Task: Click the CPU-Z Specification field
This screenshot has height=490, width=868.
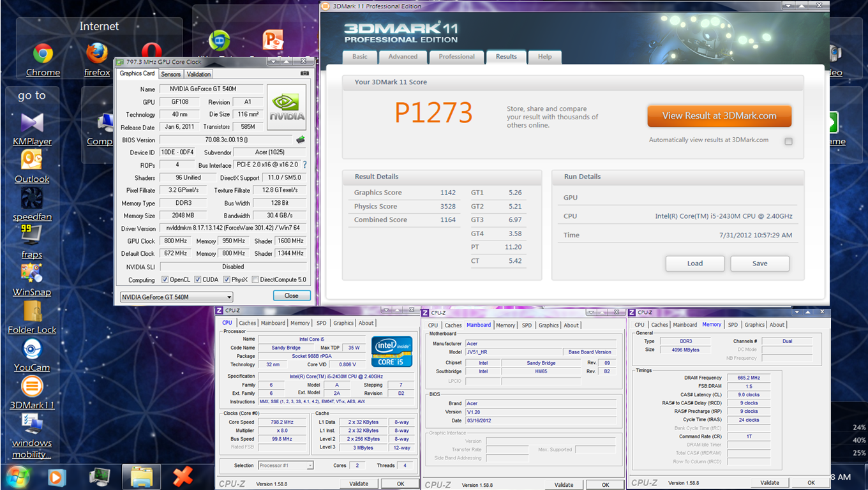Action: (x=336, y=376)
